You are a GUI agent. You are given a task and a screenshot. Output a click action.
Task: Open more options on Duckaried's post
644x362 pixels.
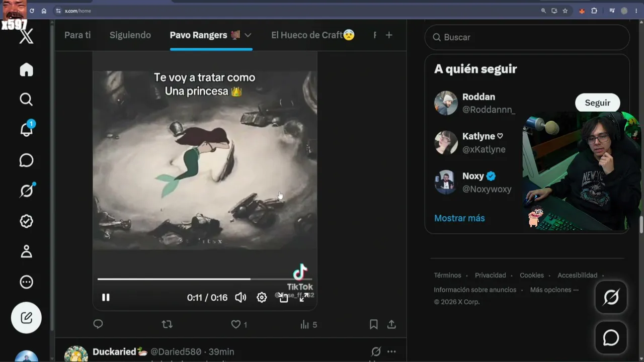pyautogui.click(x=391, y=351)
